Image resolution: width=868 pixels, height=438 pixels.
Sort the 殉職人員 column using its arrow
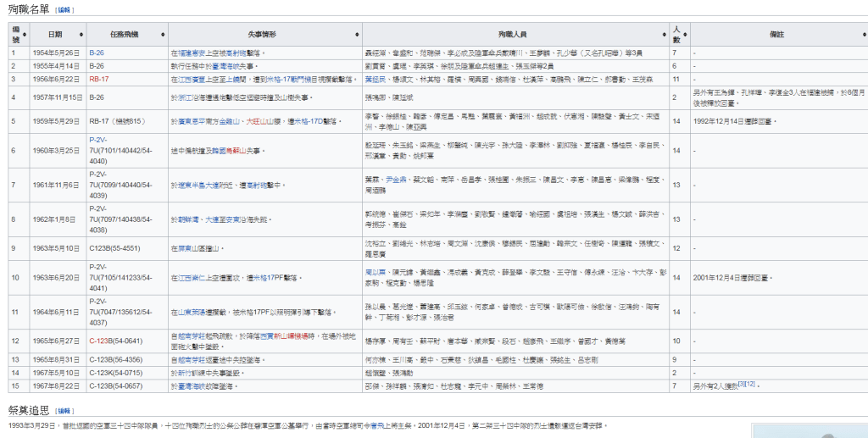click(x=664, y=34)
